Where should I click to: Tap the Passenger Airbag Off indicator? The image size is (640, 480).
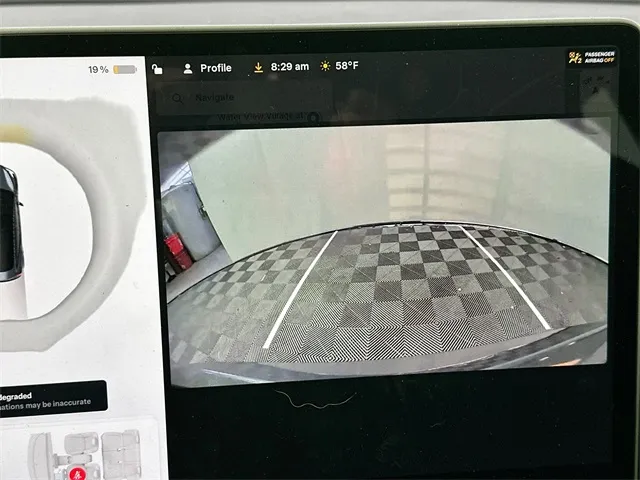pyautogui.click(x=593, y=59)
